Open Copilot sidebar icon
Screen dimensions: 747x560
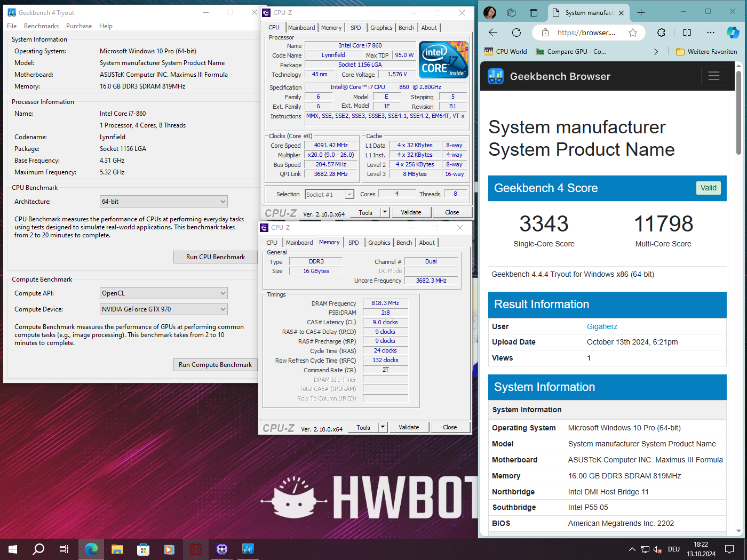coord(733,33)
